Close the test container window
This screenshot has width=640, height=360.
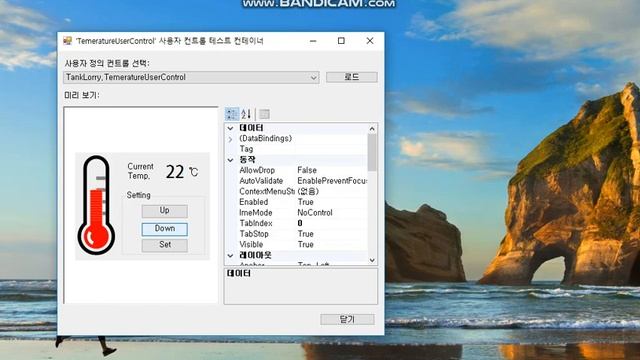370,41
